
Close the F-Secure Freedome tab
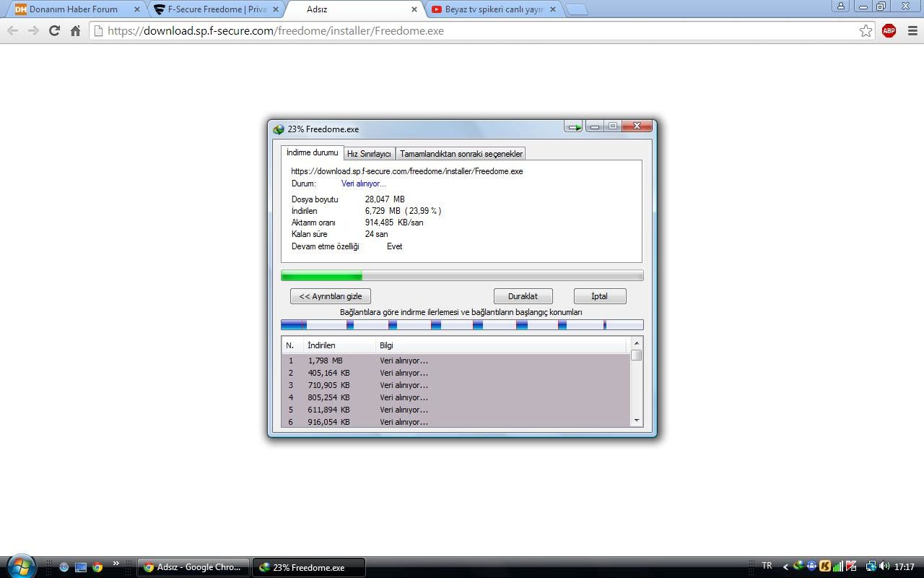pyautogui.click(x=276, y=9)
